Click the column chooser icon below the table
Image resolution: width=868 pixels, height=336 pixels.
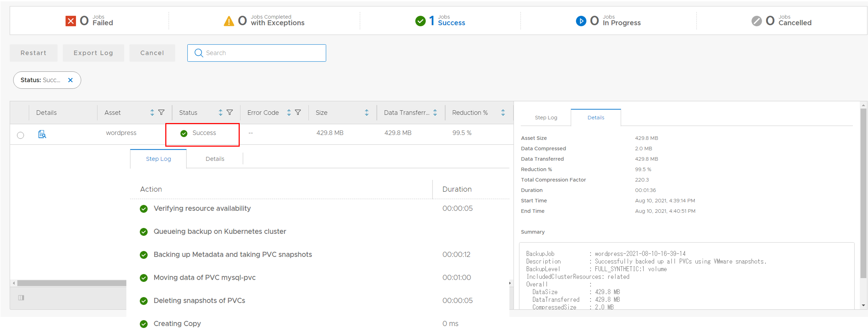pos(21,298)
